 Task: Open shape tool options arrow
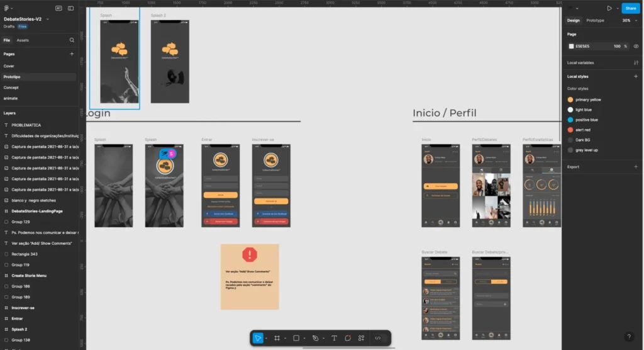(x=304, y=339)
